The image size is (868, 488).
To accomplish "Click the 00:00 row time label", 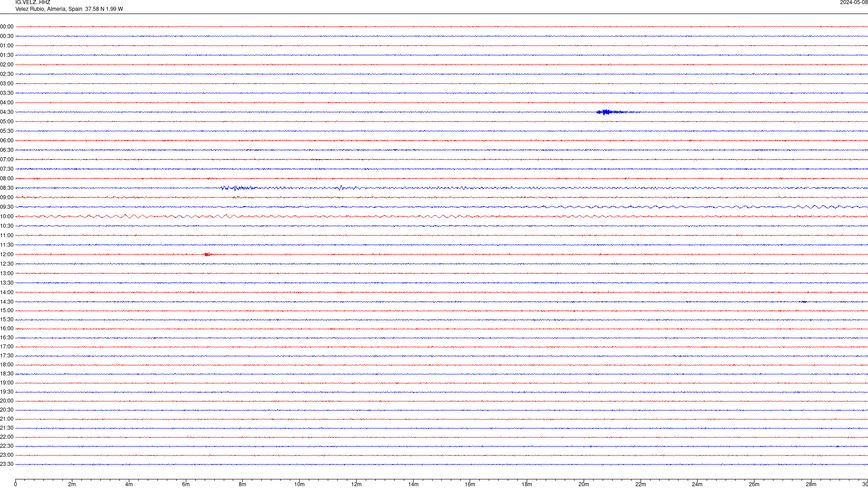I will [x=7, y=27].
